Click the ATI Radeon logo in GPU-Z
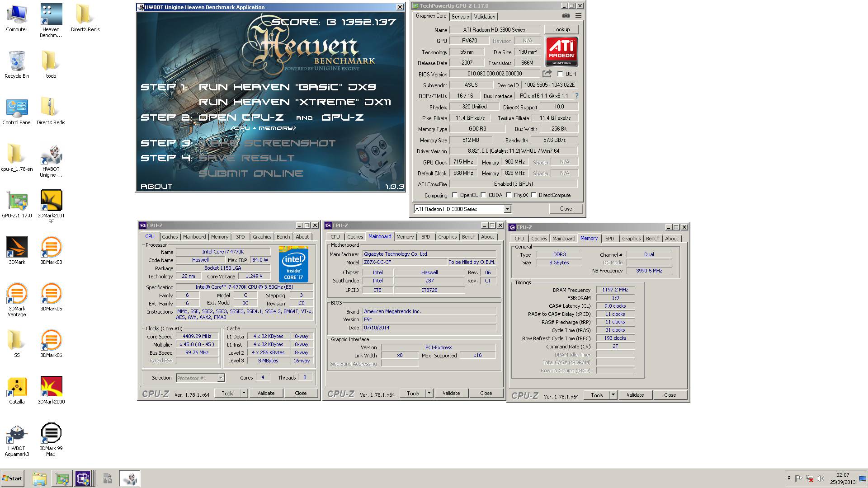The image size is (868, 488). pos(561,52)
